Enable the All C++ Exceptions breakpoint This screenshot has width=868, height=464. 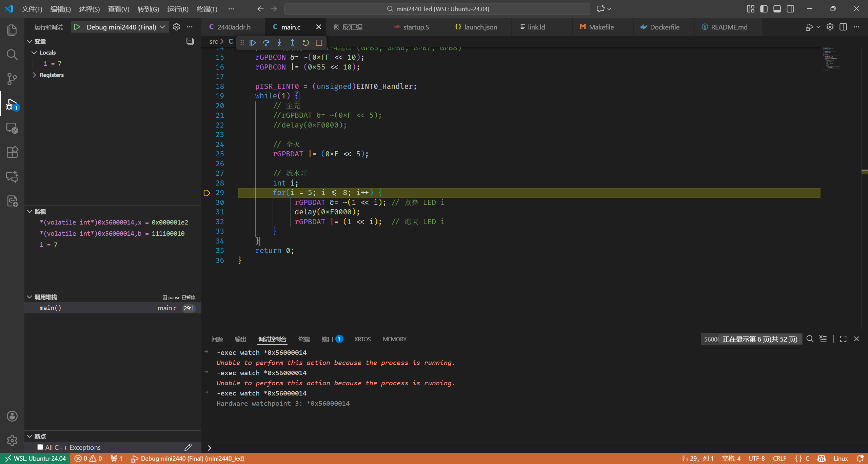[x=40, y=447]
